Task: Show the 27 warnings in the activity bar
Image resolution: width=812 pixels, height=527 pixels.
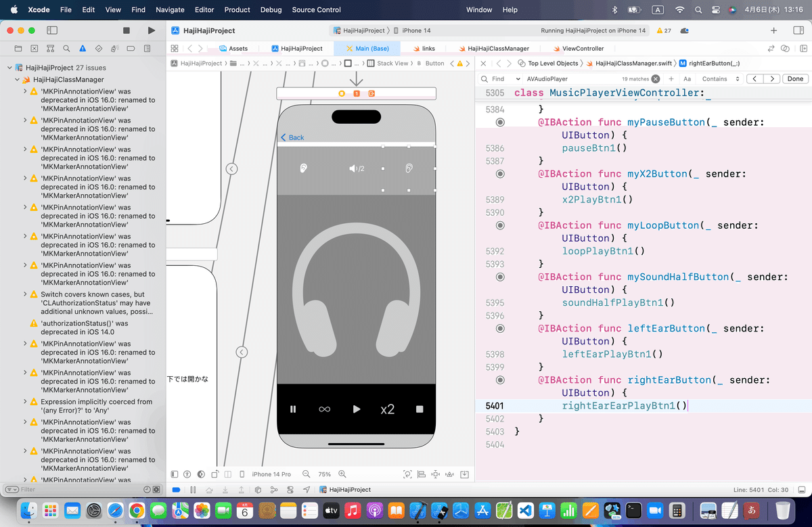Action: 663,30
